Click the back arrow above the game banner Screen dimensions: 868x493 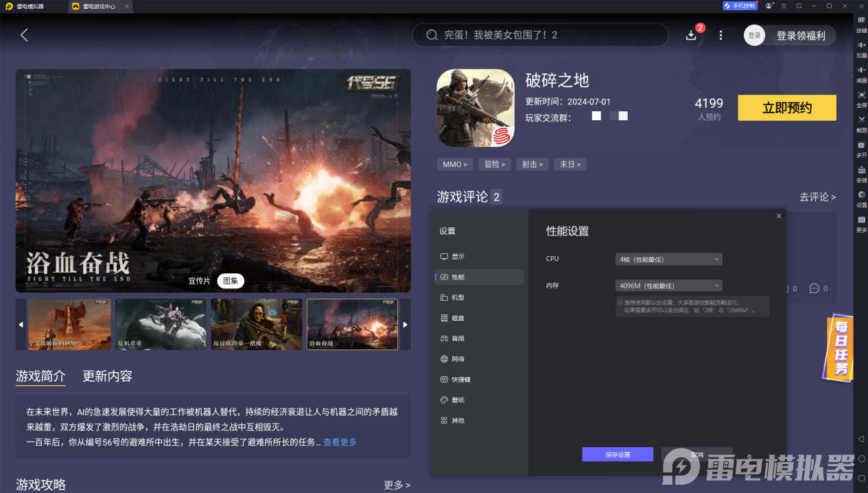pos(24,35)
